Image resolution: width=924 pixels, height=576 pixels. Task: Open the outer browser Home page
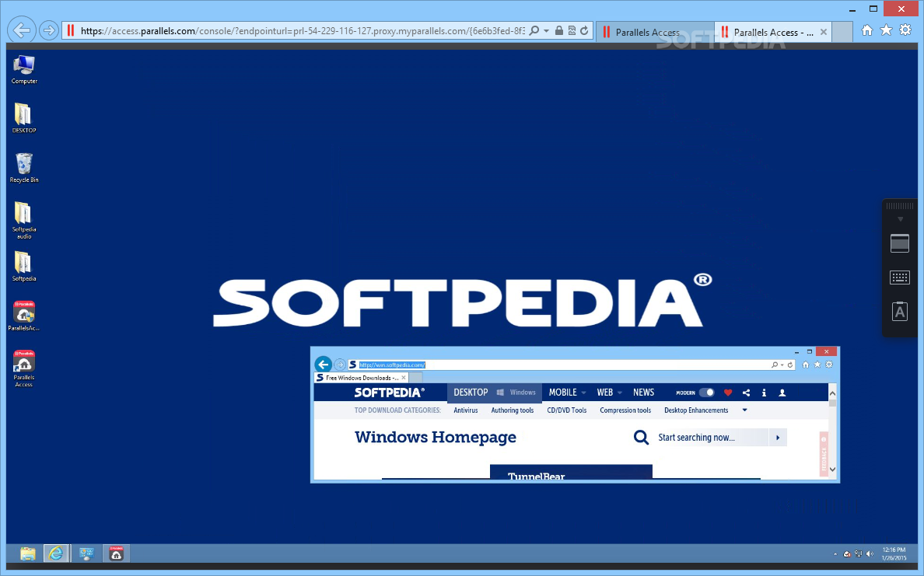click(x=867, y=30)
